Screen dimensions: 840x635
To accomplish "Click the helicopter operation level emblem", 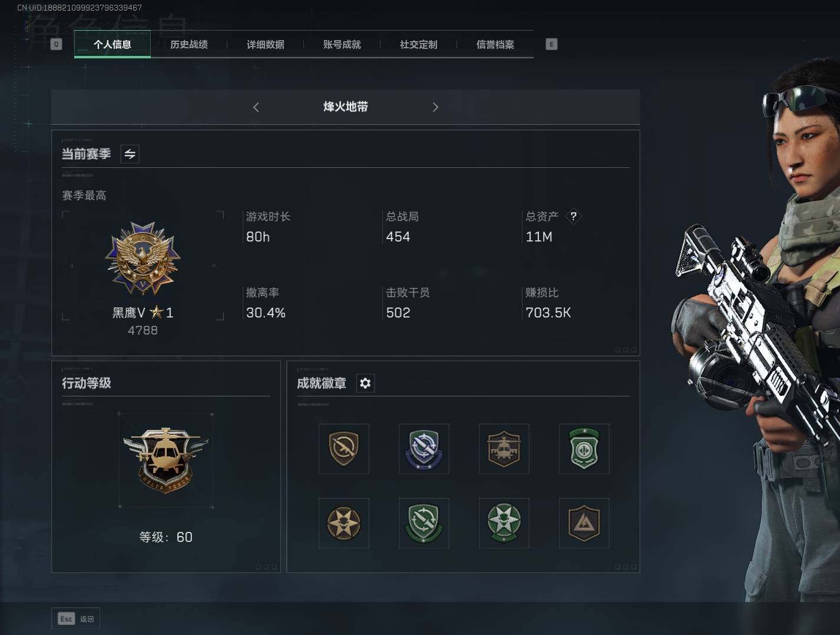I will click(x=166, y=460).
